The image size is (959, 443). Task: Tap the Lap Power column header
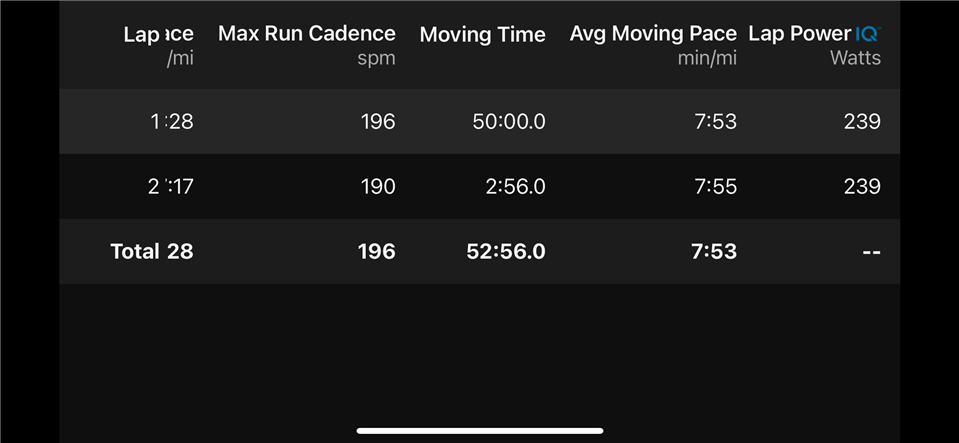(x=800, y=34)
